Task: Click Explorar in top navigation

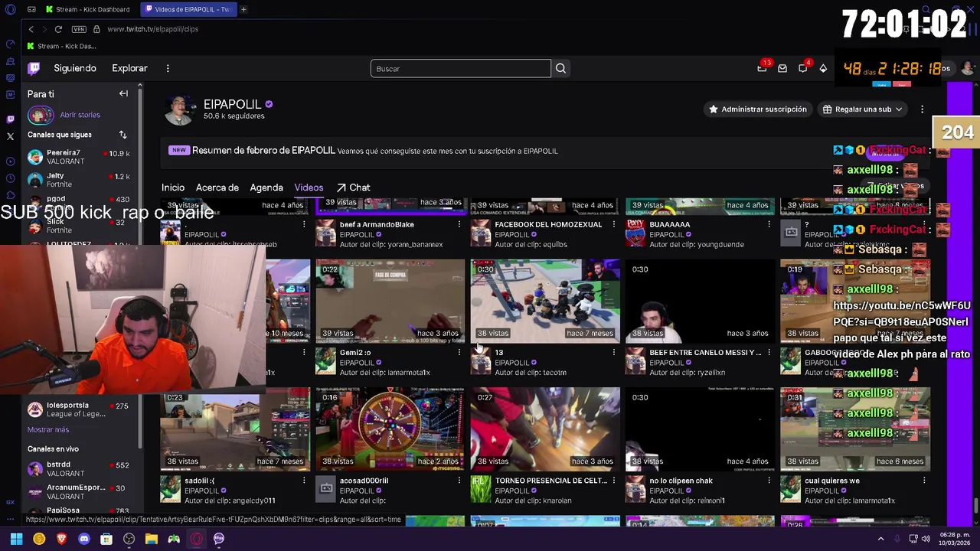Action: 129,68
